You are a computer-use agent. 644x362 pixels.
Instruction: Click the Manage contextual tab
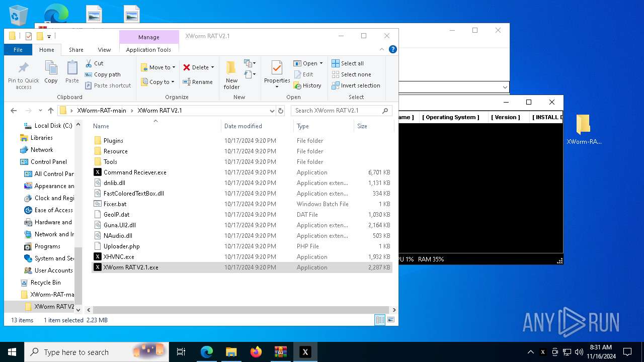click(x=149, y=37)
